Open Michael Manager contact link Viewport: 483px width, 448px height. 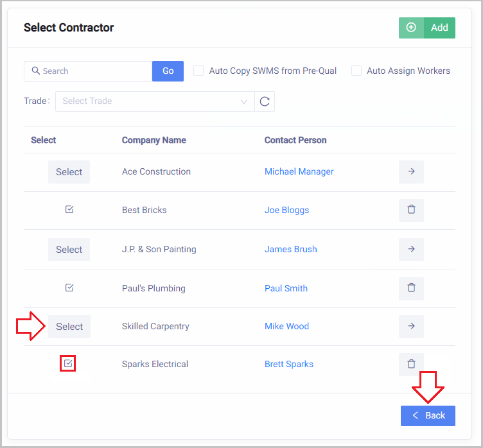tap(299, 172)
